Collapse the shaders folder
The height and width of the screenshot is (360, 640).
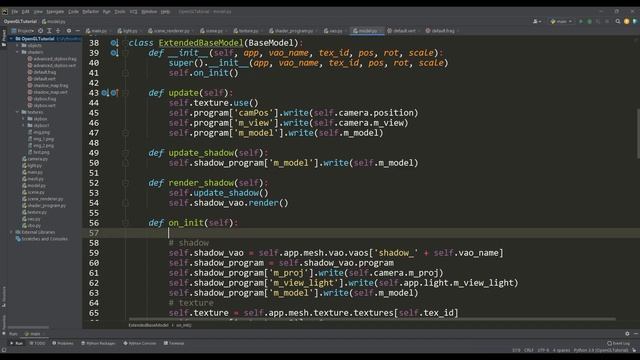coord(18,52)
